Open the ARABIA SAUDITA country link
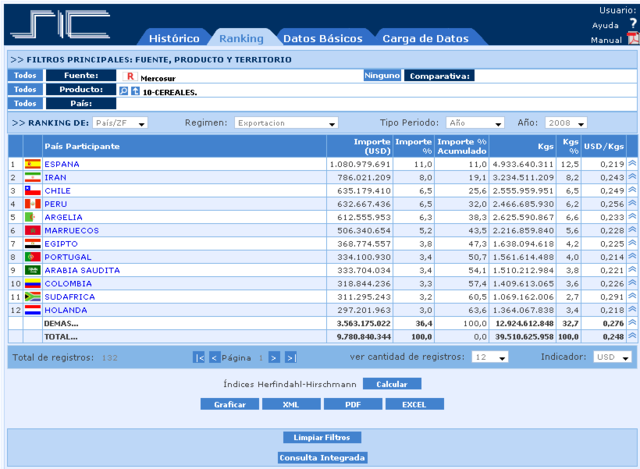The image size is (640, 469). 82,270
